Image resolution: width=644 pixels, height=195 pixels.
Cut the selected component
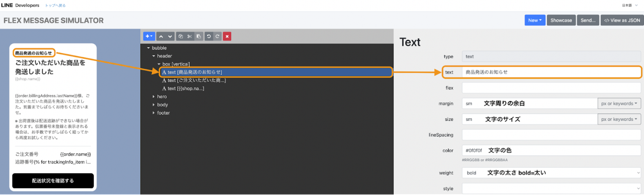(190, 36)
